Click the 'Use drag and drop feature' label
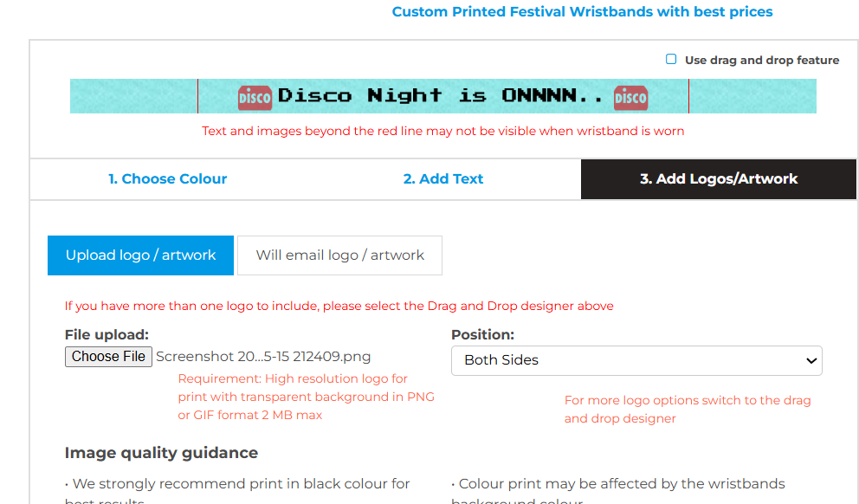 click(761, 61)
